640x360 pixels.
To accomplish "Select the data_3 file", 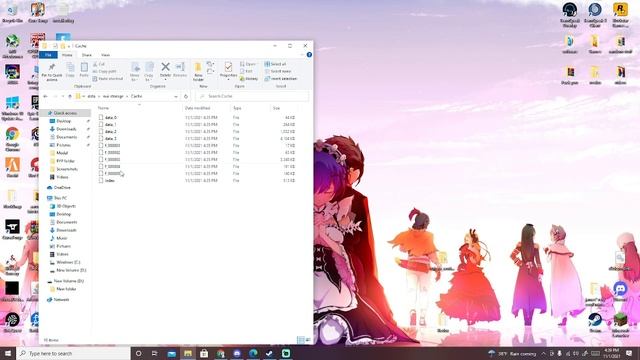I will click(x=110, y=138).
